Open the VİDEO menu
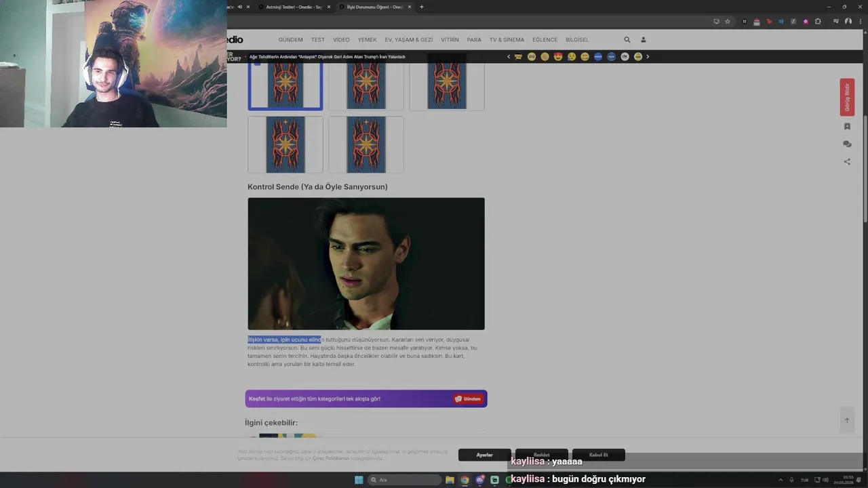Screen dimensions: 868x488 click(x=341, y=40)
